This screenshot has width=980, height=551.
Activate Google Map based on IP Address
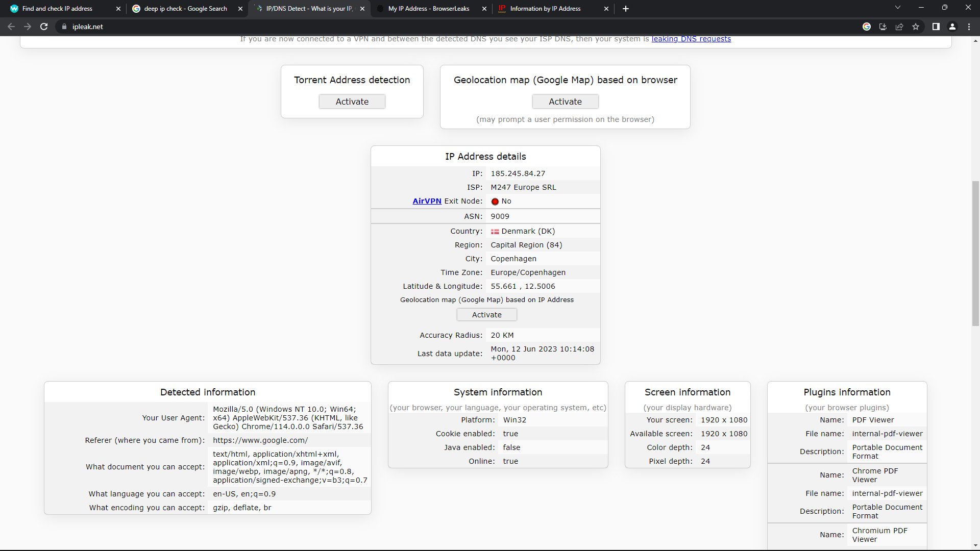click(486, 315)
